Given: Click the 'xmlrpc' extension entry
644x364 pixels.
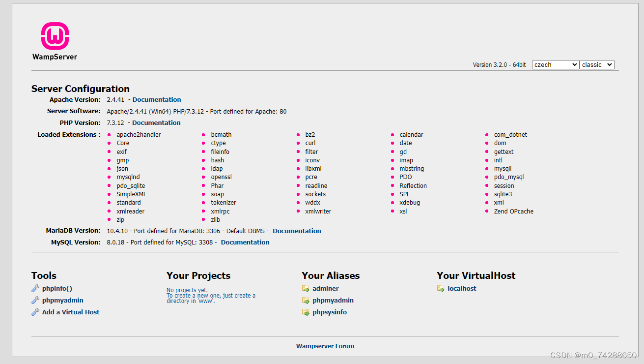Looking at the screenshot, I should pyautogui.click(x=221, y=212).
